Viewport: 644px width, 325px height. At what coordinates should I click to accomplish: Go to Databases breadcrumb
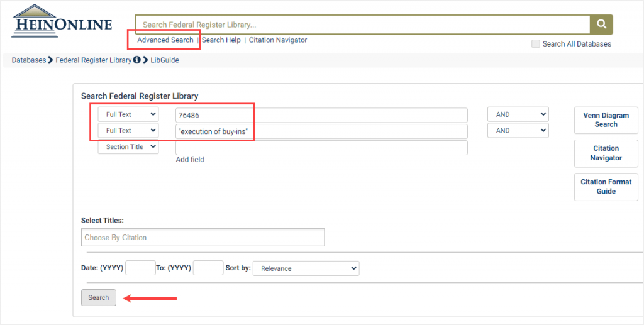click(x=29, y=60)
